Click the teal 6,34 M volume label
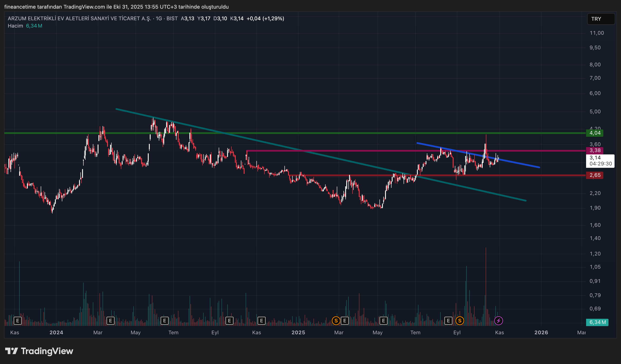The height and width of the screenshot is (364, 621). pos(597,322)
